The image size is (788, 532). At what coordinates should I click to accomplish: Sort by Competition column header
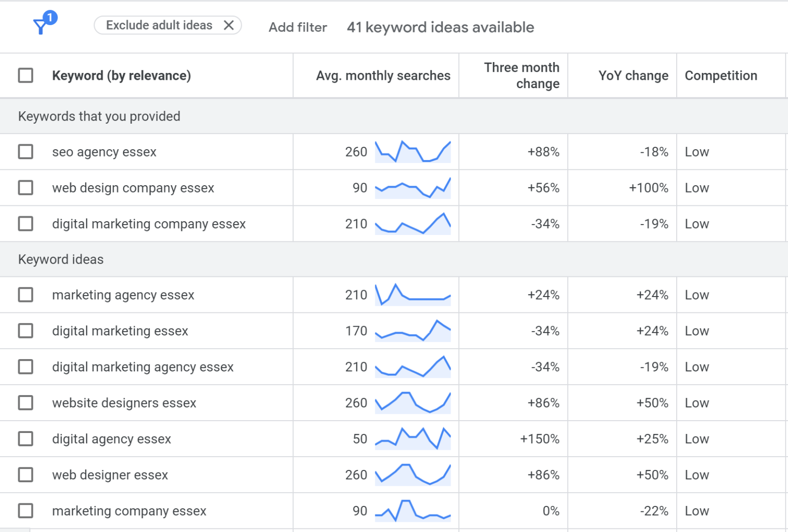tap(721, 75)
